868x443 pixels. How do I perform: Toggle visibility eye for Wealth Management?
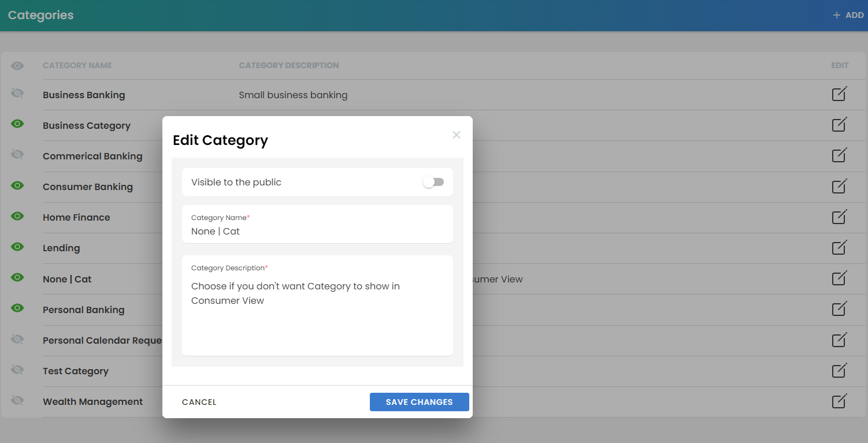pyautogui.click(x=17, y=400)
